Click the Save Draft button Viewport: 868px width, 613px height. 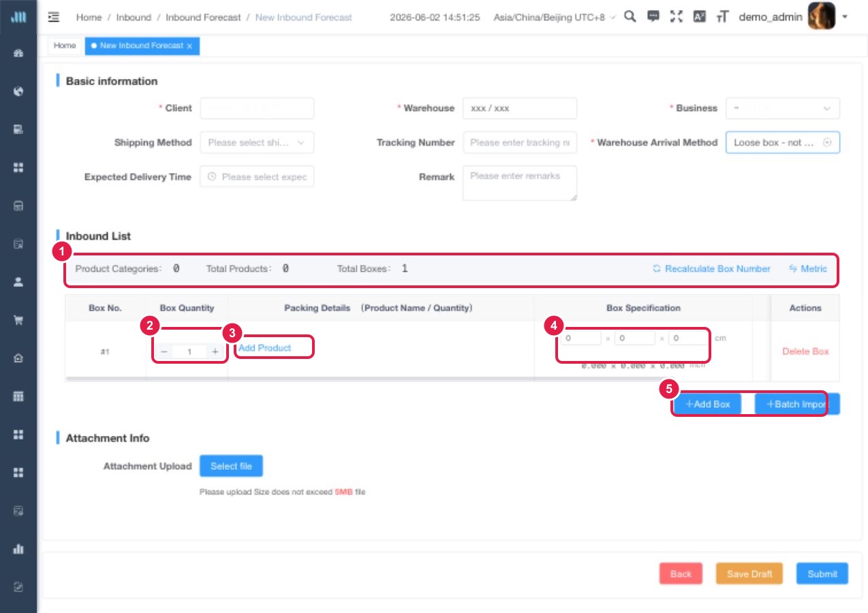749,573
